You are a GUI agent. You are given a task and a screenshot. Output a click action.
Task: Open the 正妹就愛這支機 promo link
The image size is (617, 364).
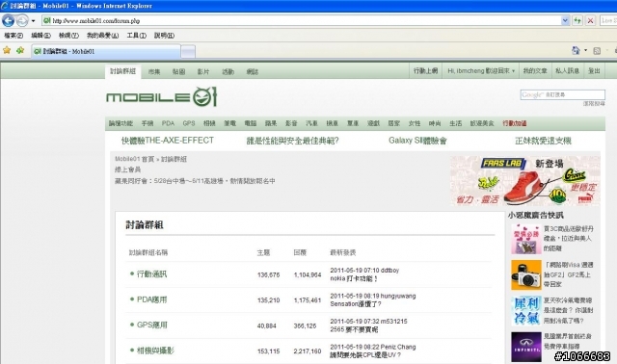(543, 141)
